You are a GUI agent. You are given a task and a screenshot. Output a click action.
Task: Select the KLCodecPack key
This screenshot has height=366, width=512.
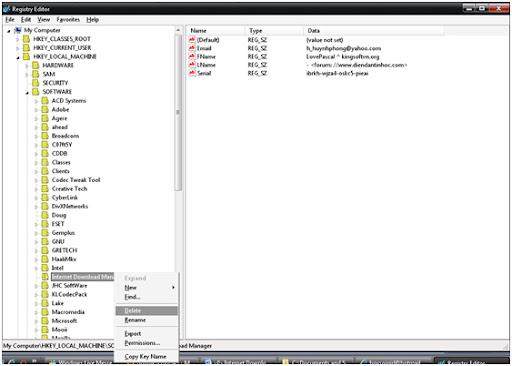coord(69,294)
